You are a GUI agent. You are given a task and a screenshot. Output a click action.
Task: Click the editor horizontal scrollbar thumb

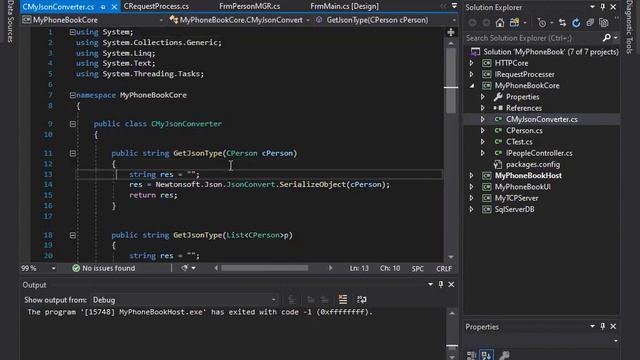click(x=264, y=268)
